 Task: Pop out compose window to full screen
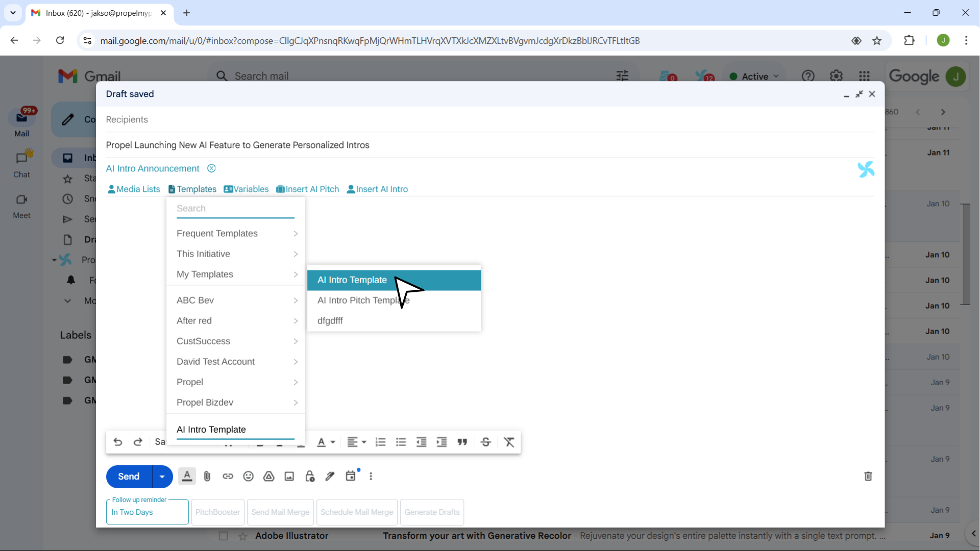(860, 94)
